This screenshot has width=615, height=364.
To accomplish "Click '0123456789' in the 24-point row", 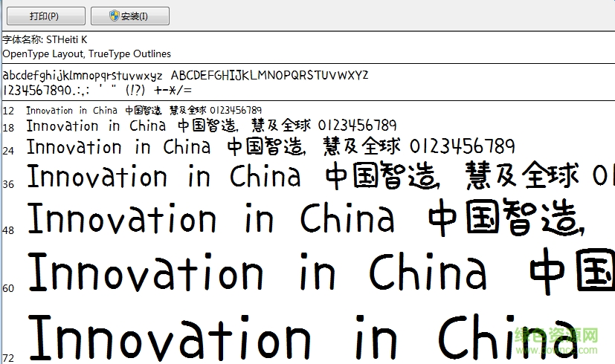I will click(463, 146).
